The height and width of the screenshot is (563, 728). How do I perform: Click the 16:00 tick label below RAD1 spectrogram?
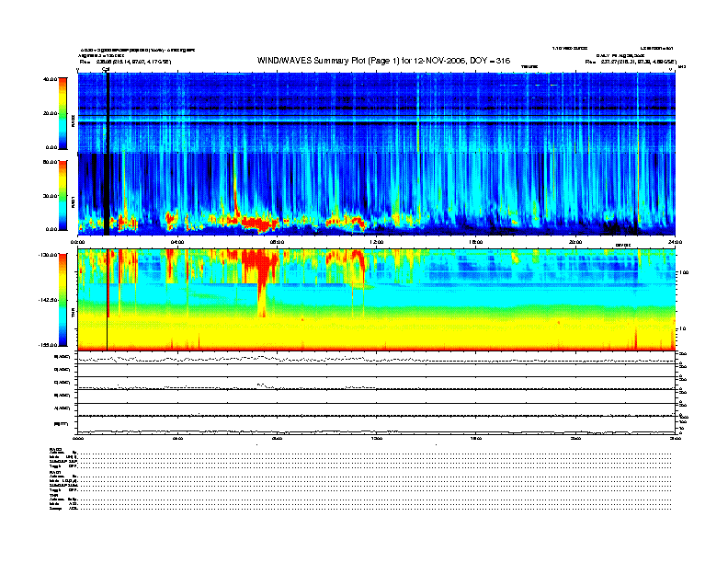(x=476, y=242)
